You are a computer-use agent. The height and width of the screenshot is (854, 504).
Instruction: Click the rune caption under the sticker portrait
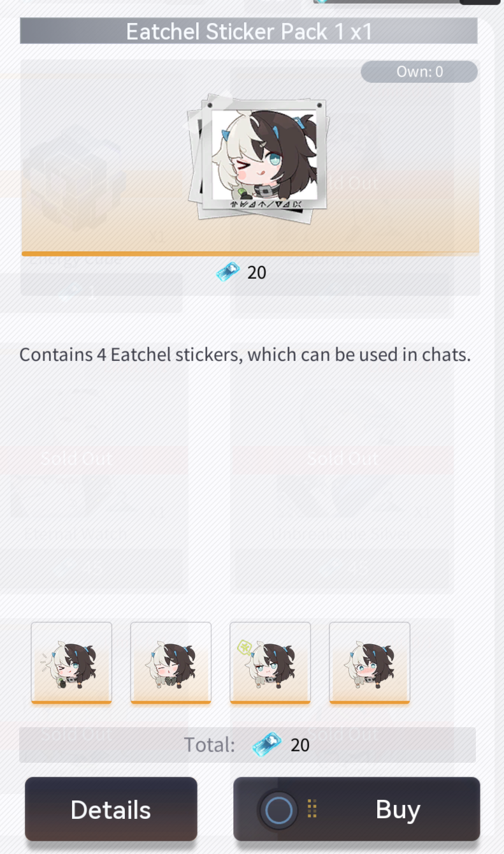point(266,204)
